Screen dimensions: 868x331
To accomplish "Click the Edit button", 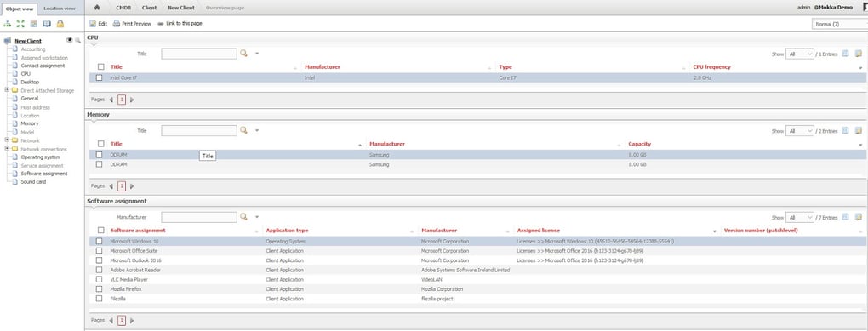I will click(99, 24).
